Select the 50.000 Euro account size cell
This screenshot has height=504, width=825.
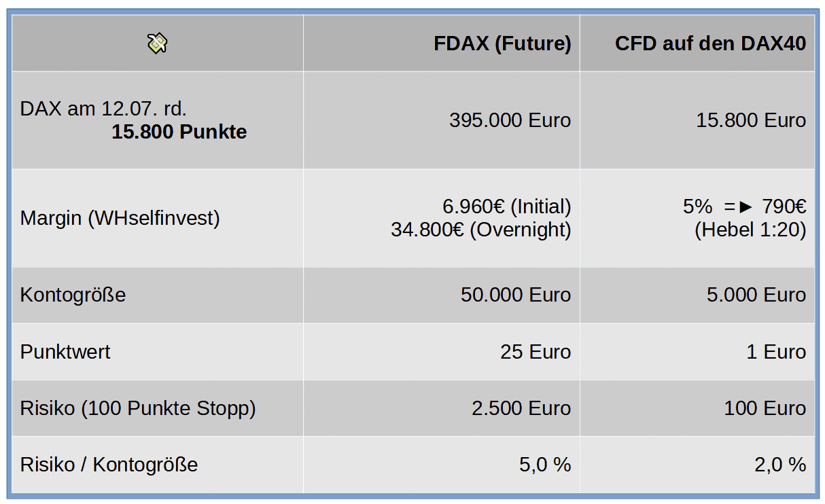(515, 295)
